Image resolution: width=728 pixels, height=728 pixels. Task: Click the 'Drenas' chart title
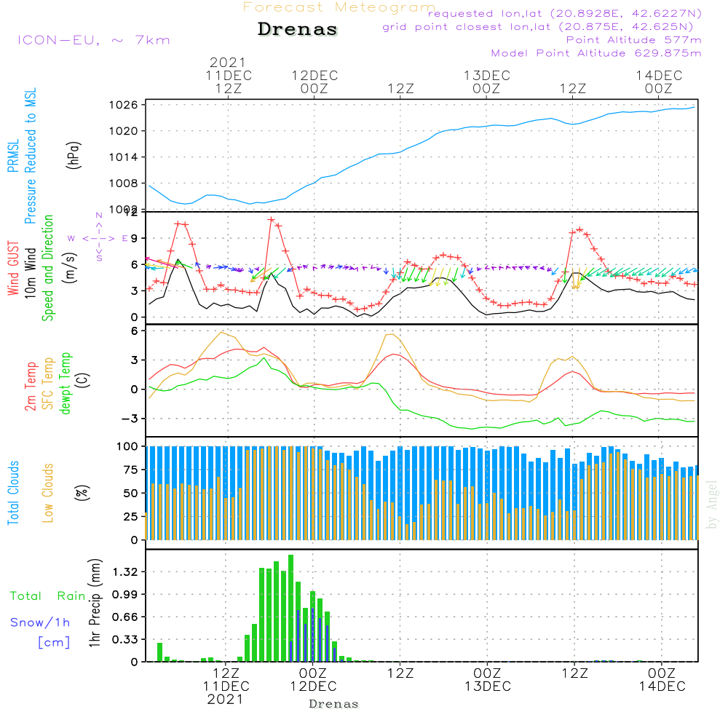(297, 29)
